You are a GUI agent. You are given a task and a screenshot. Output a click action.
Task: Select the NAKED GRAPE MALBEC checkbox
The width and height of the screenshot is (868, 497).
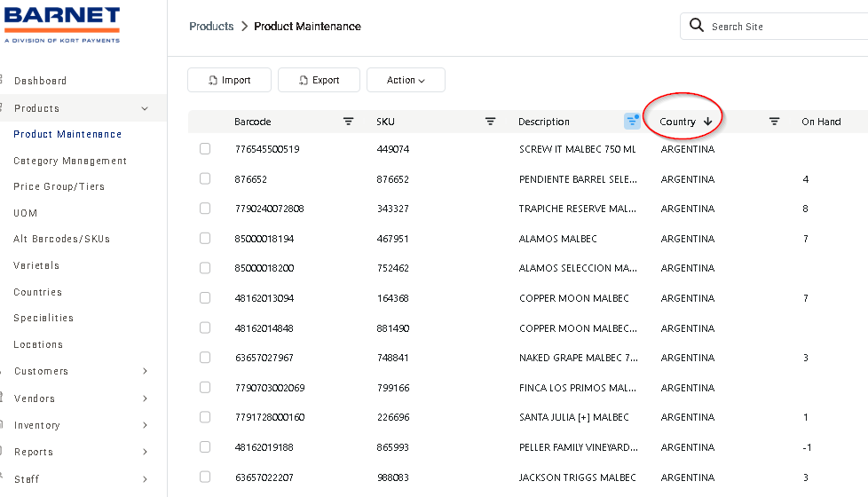click(205, 358)
